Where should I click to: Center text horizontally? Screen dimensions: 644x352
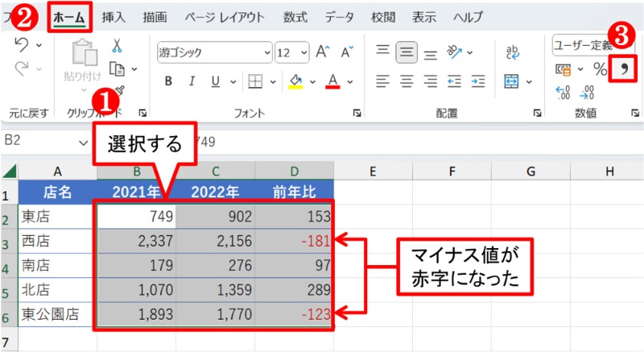pos(407,81)
